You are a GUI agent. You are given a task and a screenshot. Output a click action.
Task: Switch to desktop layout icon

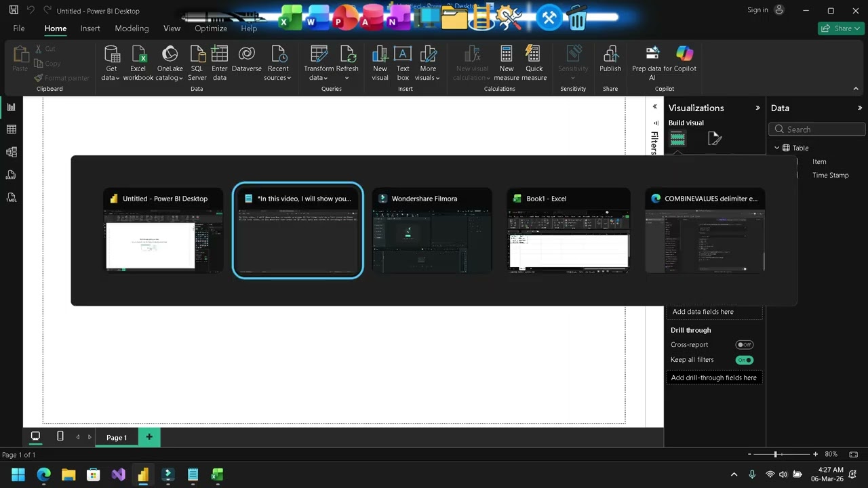point(35,436)
